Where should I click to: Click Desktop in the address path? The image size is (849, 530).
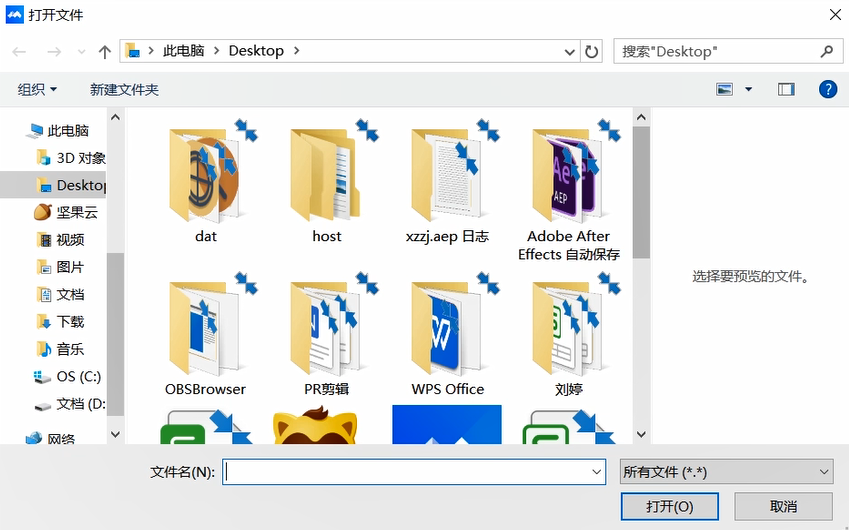click(256, 51)
